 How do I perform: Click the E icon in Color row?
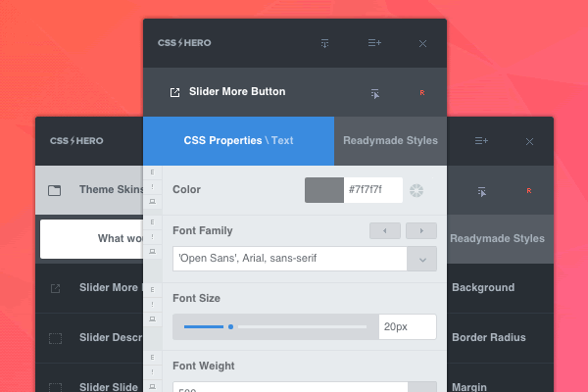point(152,172)
